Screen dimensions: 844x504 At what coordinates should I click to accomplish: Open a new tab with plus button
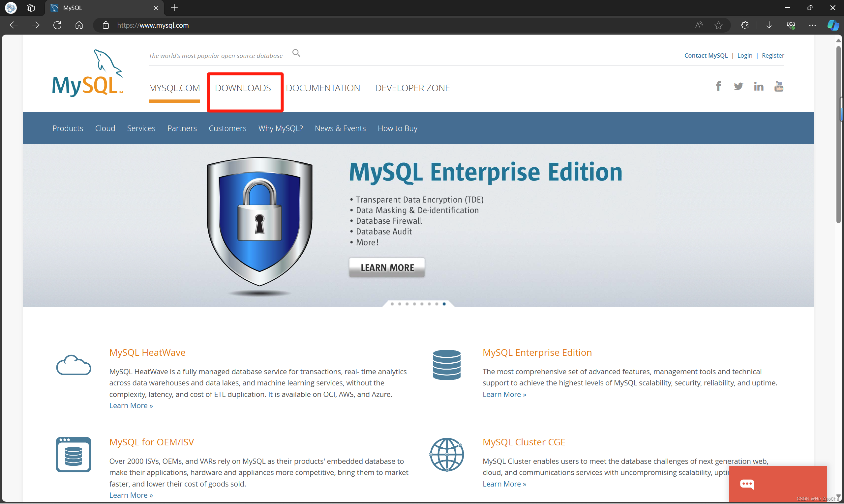click(x=174, y=8)
